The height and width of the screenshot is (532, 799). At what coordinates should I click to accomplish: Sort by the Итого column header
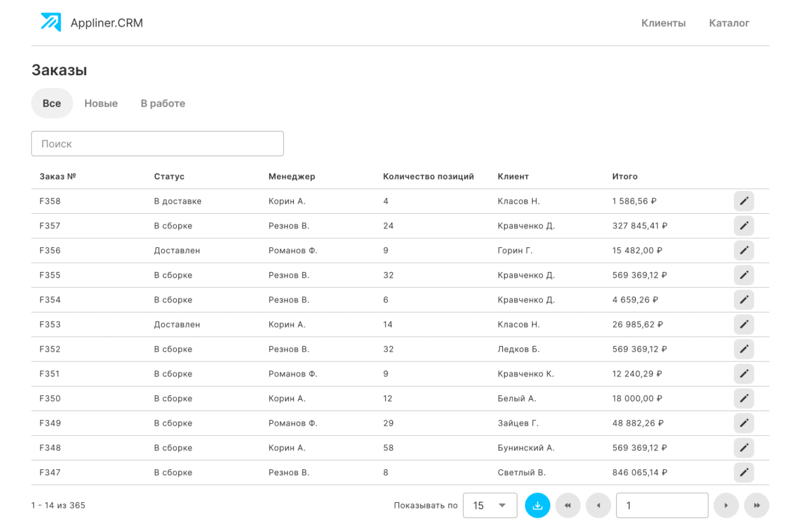(625, 176)
